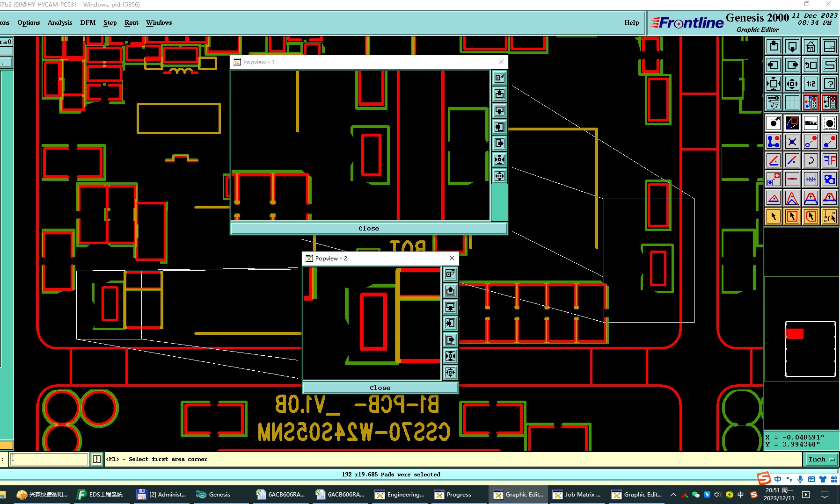Pan down in Popview - 1
Screen dimensions: 840x504
point(499,110)
